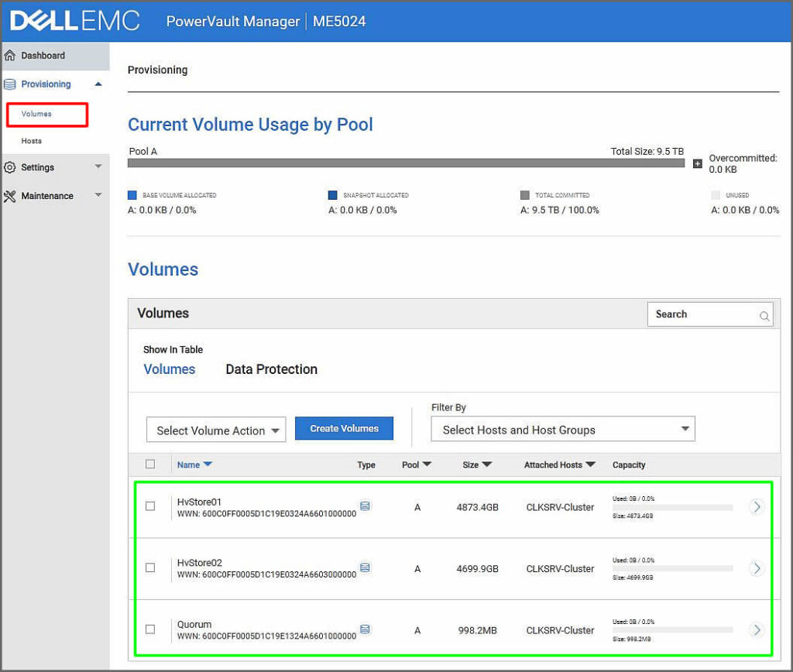Viewport: 793px width, 672px height.
Task: Click the Pool A usage bar
Action: pyautogui.click(x=406, y=163)
